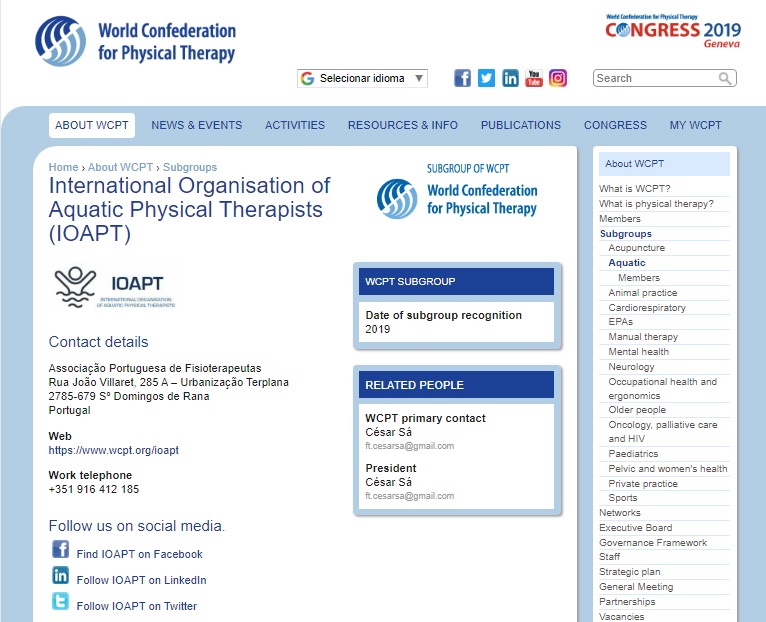
Task: Select Members under About WCPT sidebar
Action: coord(620,218)
